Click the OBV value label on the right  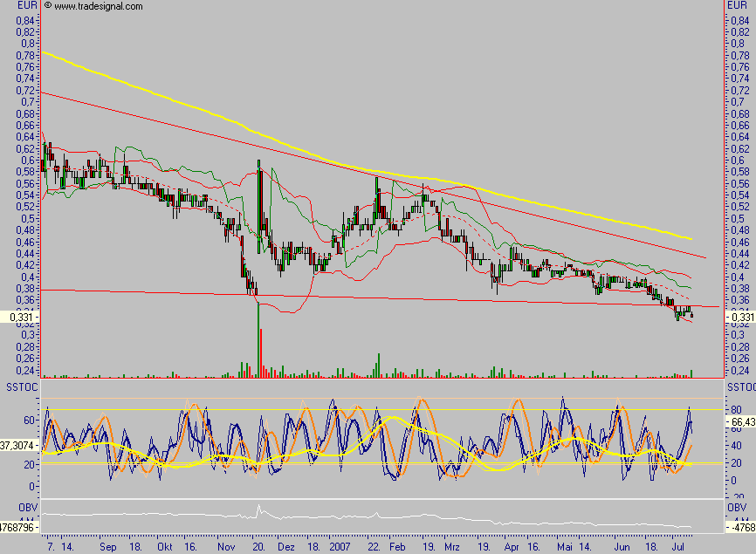pos(740,528)
